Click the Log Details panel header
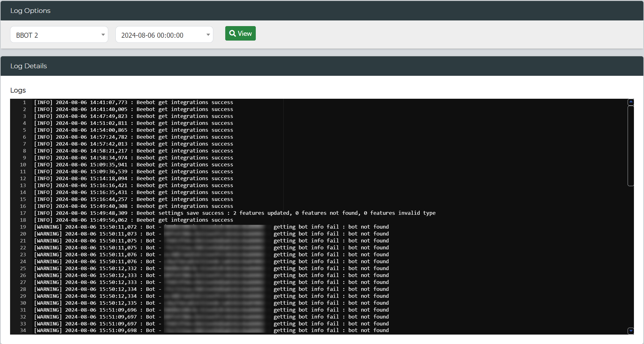The height and width of the screenshot is (344, 644). point(322,66)
